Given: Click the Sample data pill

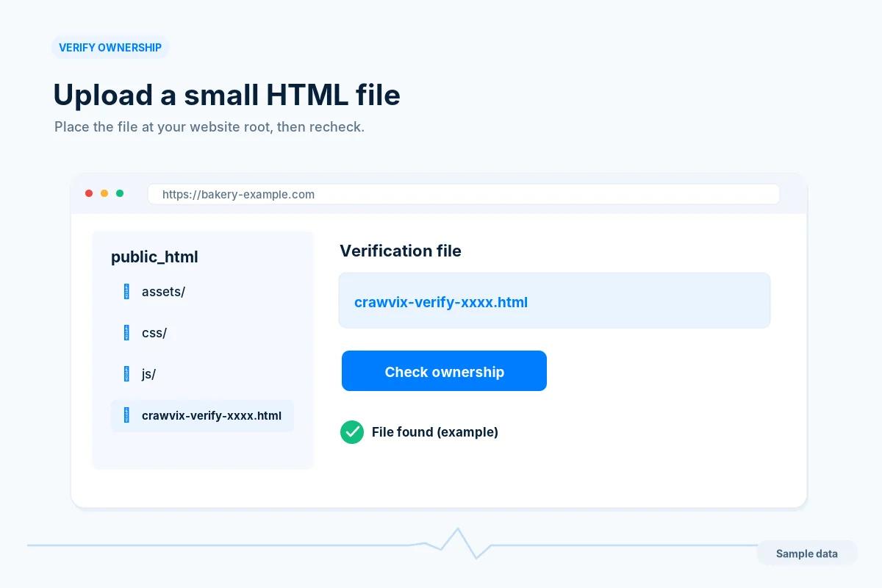Looking at the screenshot, I should (806, 553).
